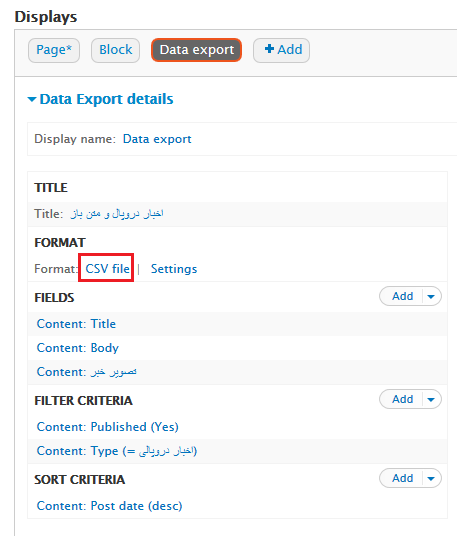Edit the Content: Published (Yes) filter
The height and width of the screenshot is (549, 457).
click(x=108, y=427)
